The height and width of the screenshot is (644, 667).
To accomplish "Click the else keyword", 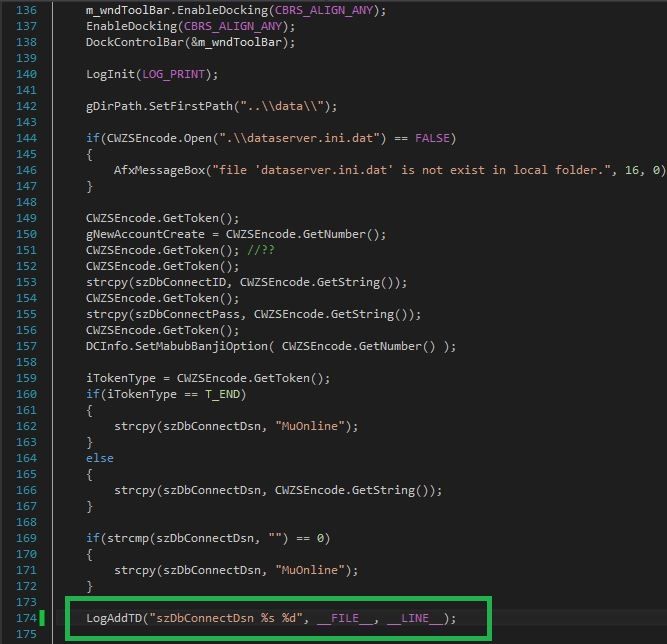I will 100,458.
